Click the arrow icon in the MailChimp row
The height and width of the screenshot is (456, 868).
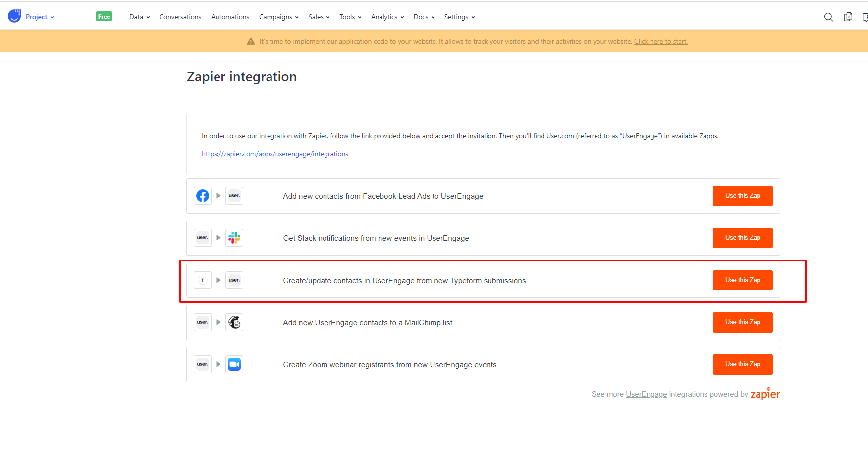[218, 322]
